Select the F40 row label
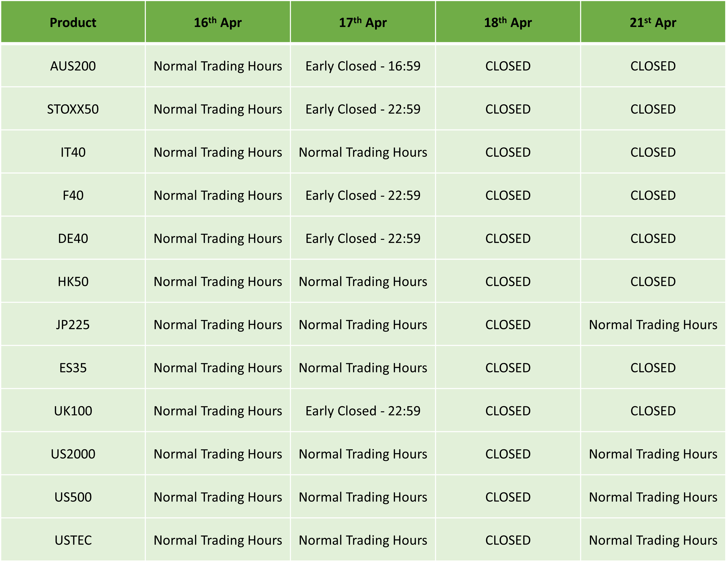The height and width of the screenshot is (562, 728). coord(73,195)
